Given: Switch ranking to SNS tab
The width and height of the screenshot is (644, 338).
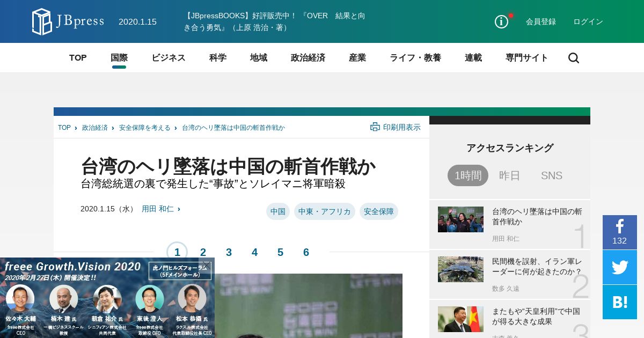Looking at the screenshot, I should click(552, 175).
